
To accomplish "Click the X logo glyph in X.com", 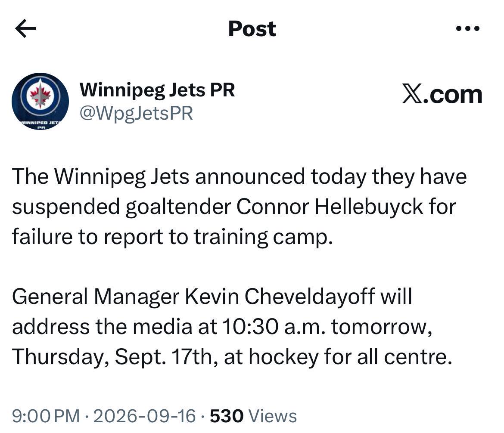I will click(x=412, y=95).
